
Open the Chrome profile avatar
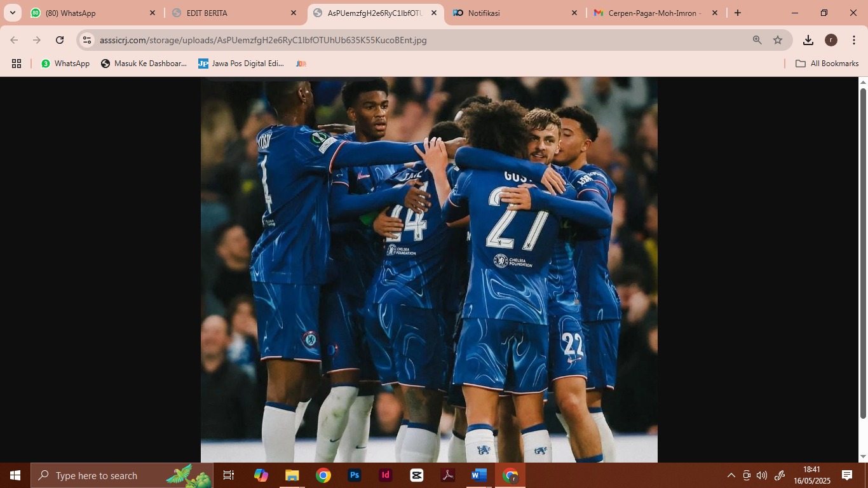point(831,40)
